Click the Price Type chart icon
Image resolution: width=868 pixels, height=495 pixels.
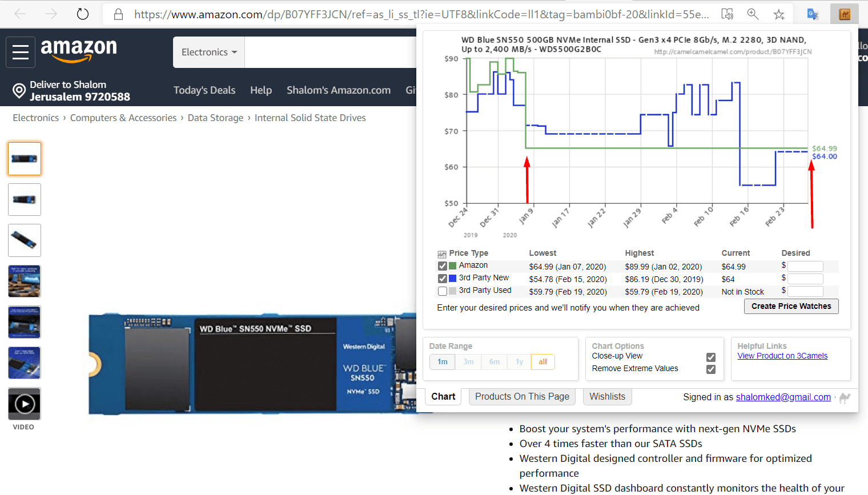(442, 254)
